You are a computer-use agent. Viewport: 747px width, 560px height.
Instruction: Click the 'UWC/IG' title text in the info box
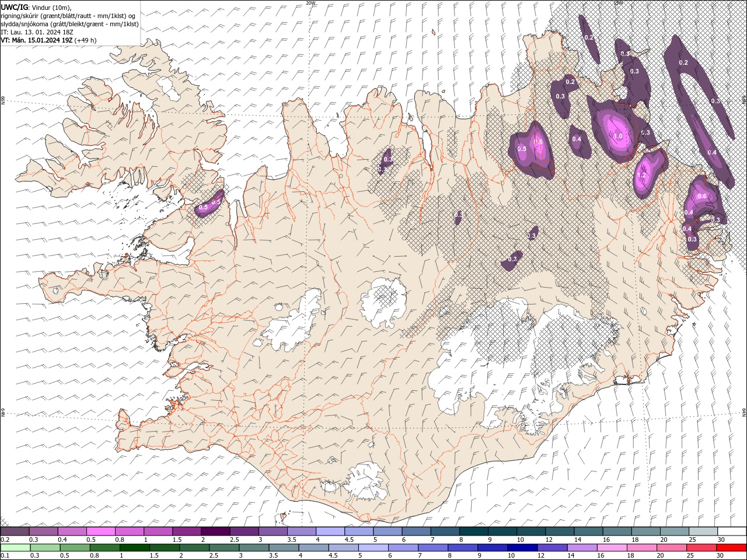14,7
